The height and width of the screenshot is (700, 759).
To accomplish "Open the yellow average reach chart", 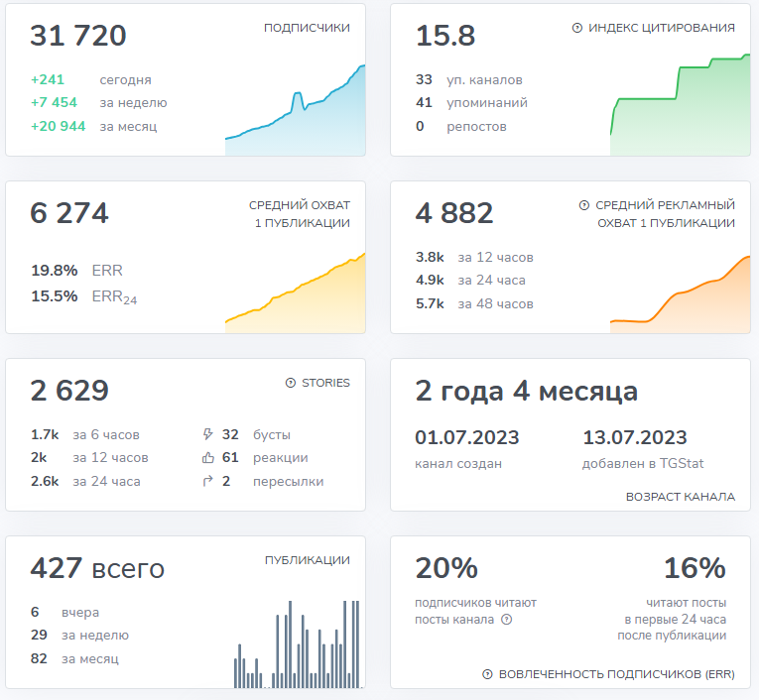I will 295,292.
